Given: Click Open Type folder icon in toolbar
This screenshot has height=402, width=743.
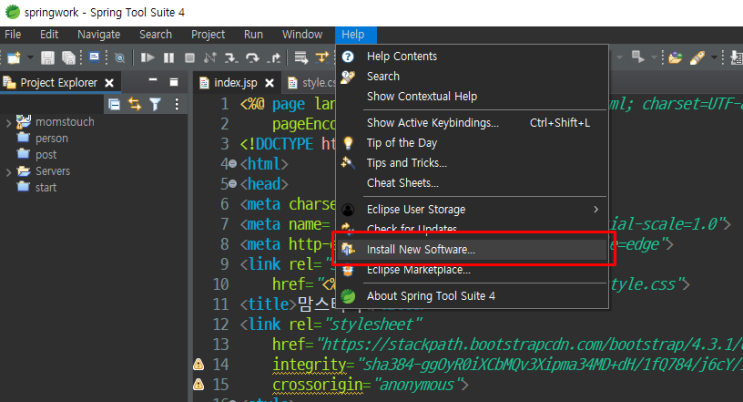Looking at the screenshot, I should (675, 58).
